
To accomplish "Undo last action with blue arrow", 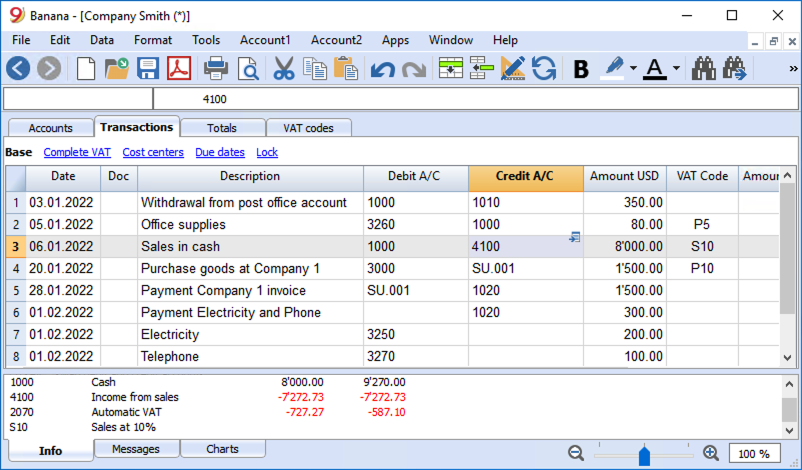I will 383,69.
